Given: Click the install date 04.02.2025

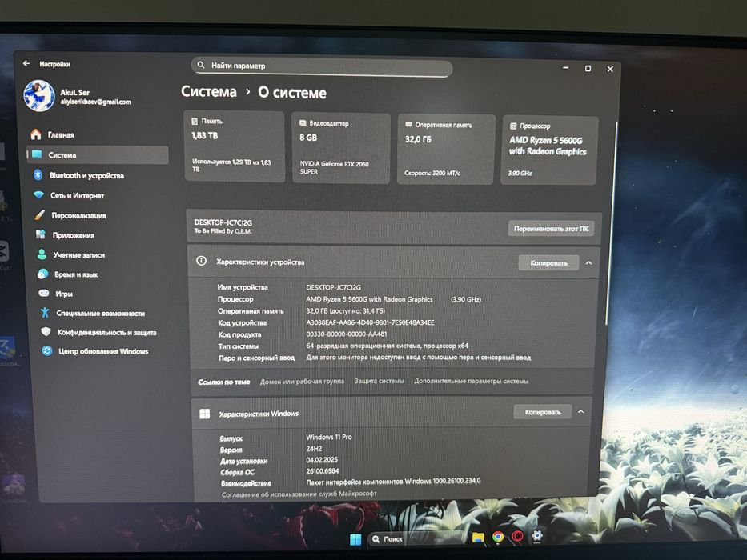Looking at the screenshot, I should click(322, 459).
